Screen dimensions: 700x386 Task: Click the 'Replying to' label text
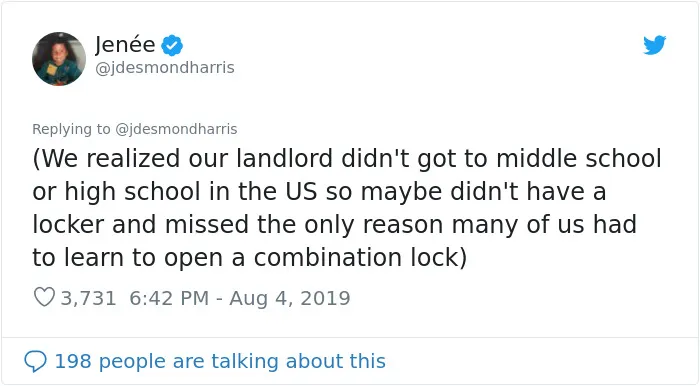pos(71,129)
